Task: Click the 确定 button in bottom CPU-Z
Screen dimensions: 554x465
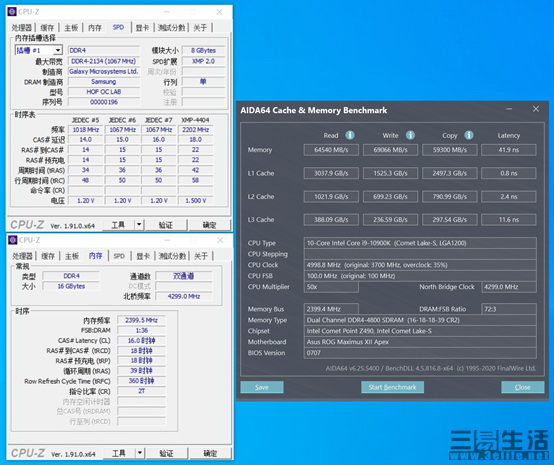Action: click(210, 453)
